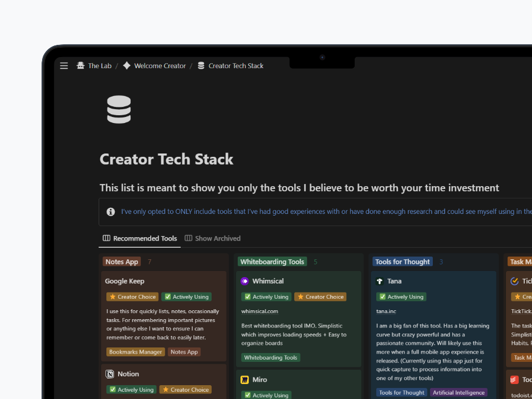
Task: Click the star icon on Google Keep's Creator Choice tag
Action: pos(112,297)
